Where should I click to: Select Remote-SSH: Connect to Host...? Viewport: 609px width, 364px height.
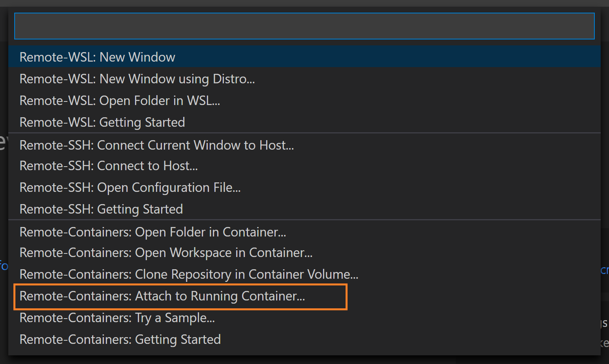point(304,166)
